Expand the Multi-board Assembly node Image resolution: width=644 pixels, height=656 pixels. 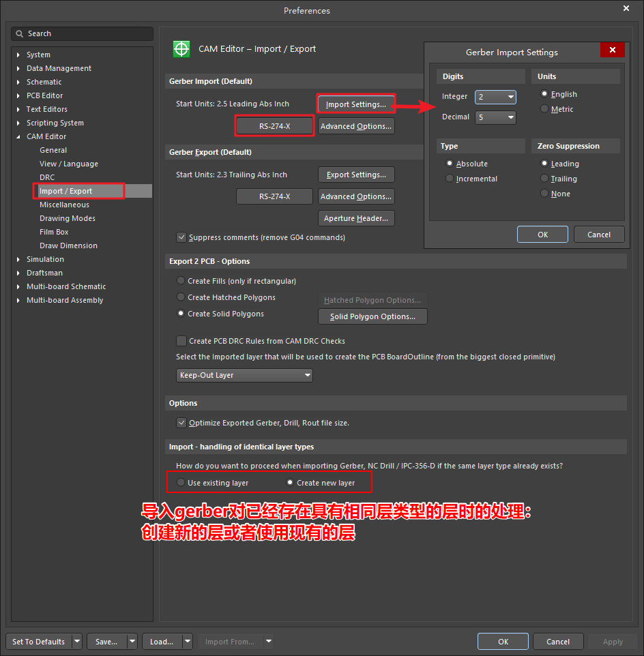pos(18,301)
